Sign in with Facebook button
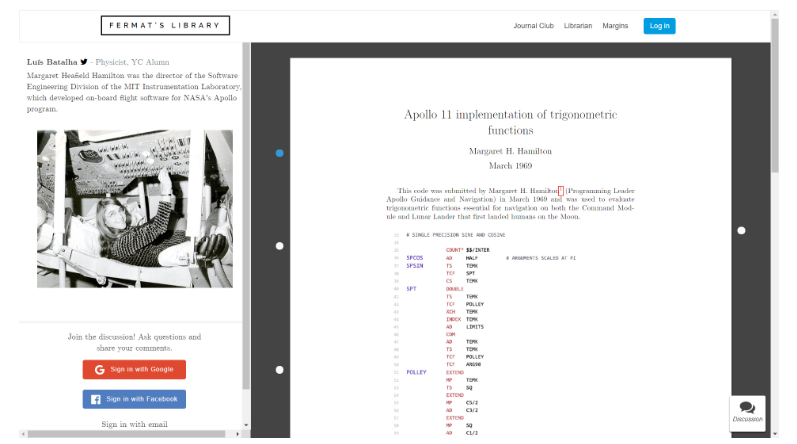 tap(134, 399)
